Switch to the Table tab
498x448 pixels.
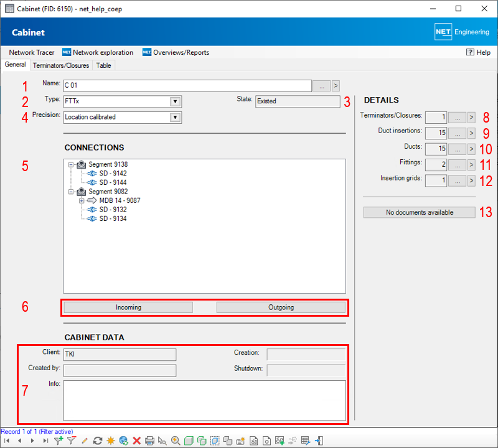[x=103, y=65]
